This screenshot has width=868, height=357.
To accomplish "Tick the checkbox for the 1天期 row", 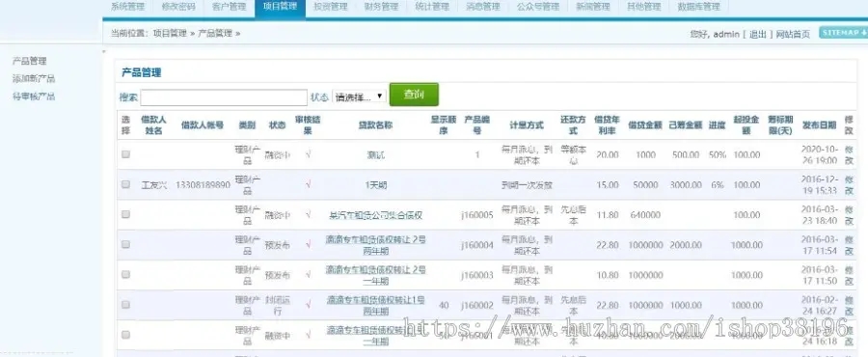I will (x=125, y=184).
